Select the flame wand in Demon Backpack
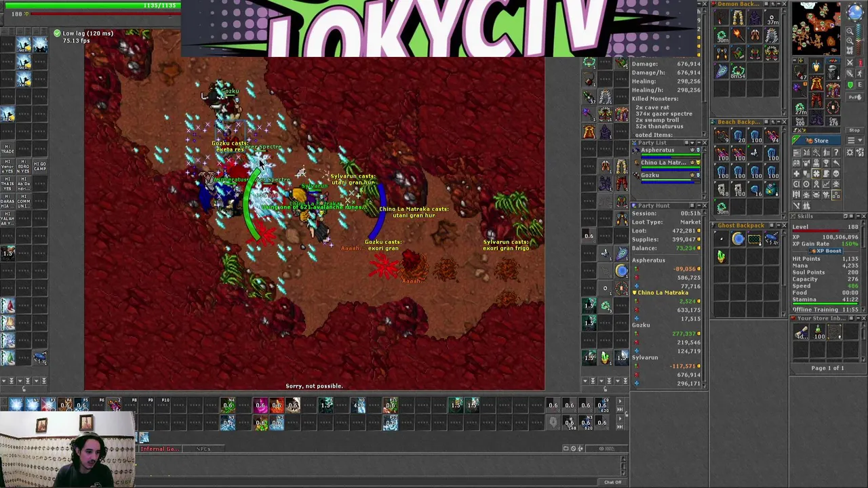The image size is (868, 488). pos(738,35)
